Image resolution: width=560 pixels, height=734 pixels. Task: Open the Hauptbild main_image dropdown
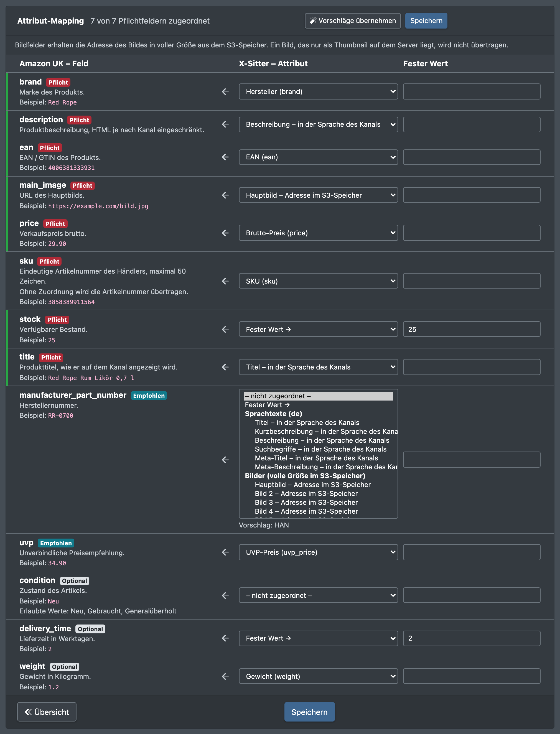(318, 195)
